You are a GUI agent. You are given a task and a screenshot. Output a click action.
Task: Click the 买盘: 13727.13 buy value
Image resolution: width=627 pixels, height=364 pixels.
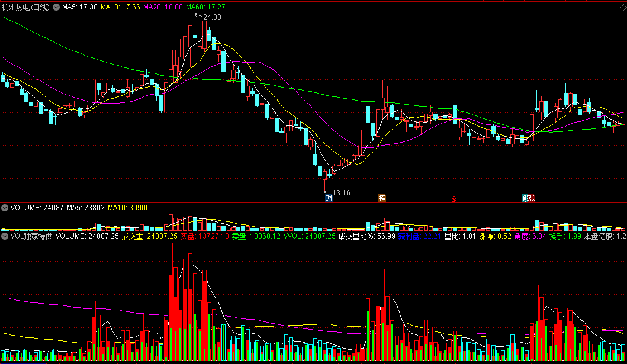(x=204, y=236)
